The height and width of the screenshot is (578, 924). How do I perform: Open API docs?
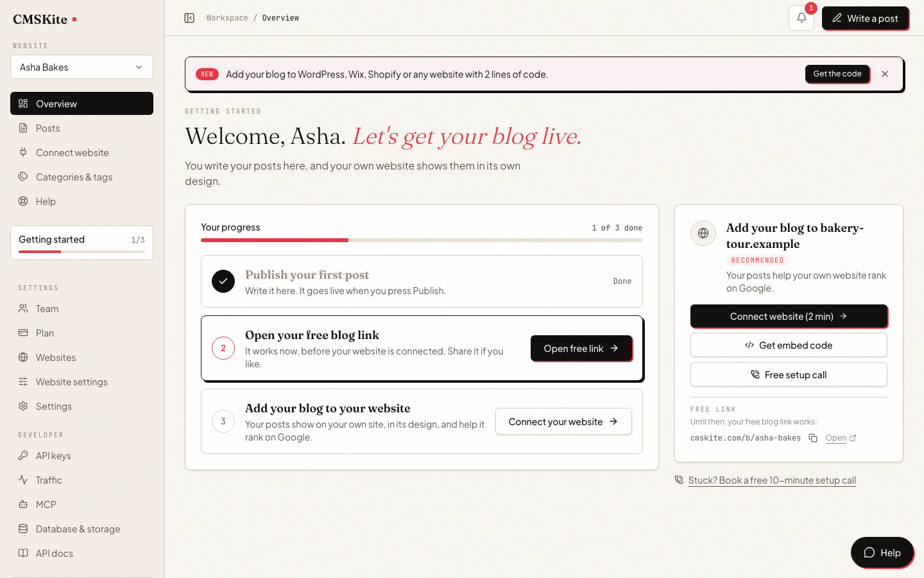pos(81,553)
